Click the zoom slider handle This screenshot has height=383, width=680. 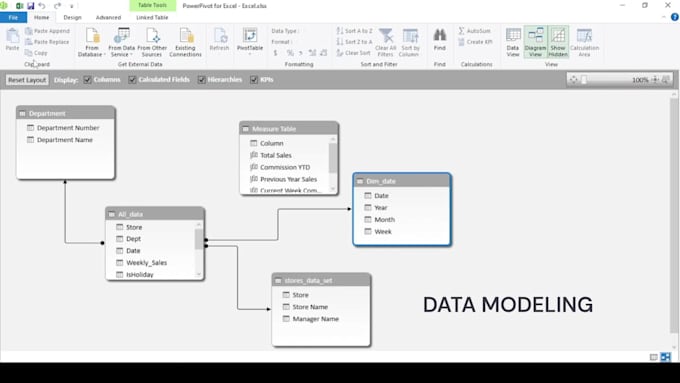coord(584,80)
